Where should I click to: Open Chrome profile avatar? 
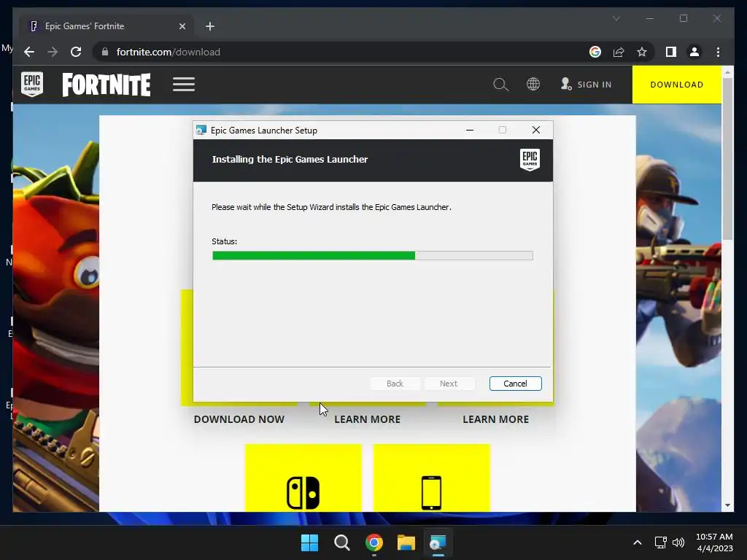click(x=694, y=52)
